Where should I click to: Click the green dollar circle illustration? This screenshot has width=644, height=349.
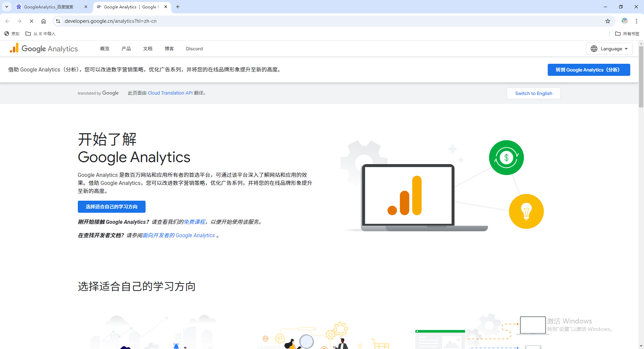pyautogui.click(x=506, y=157)
